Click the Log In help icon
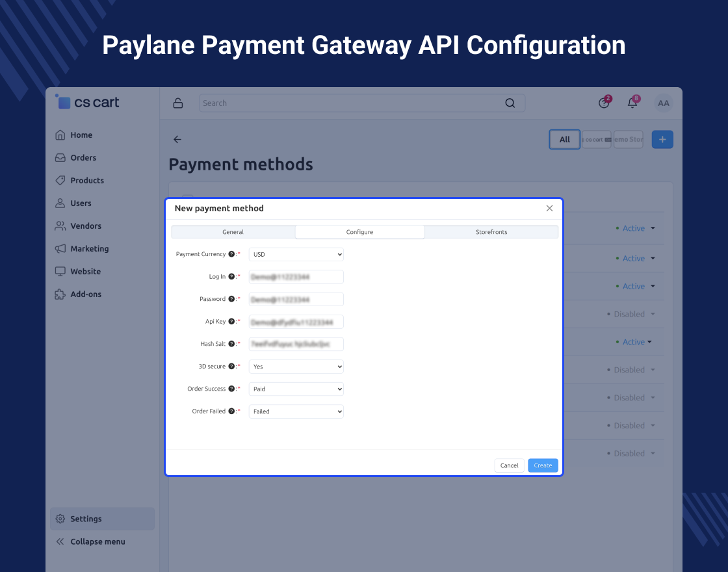The height and width of the screenshot is (572, 728). point(231,277)
